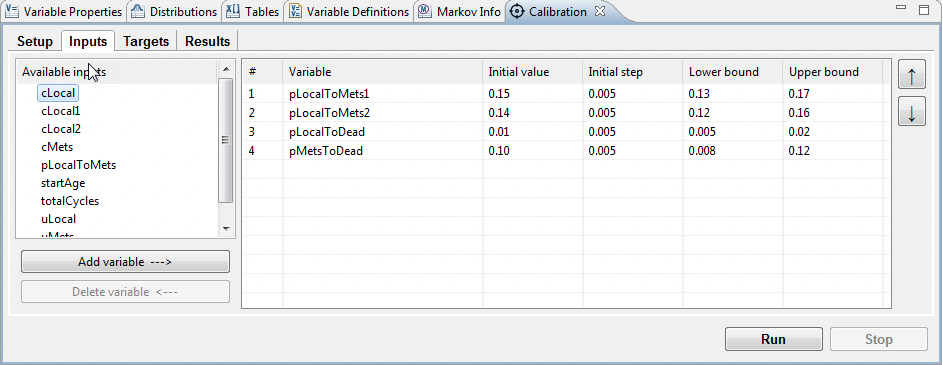The width and height of the screenshot is (943, 365).
Task: Open the Markov Info view
Action: coord(460,11)
